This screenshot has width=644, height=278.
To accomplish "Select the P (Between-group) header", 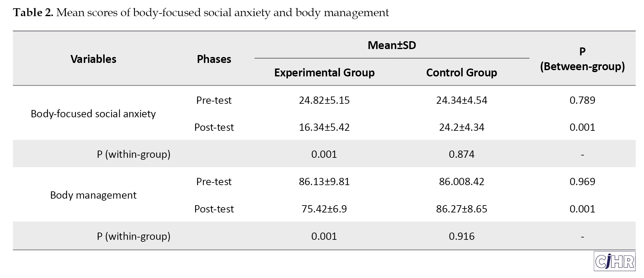I will pos(582,59).
